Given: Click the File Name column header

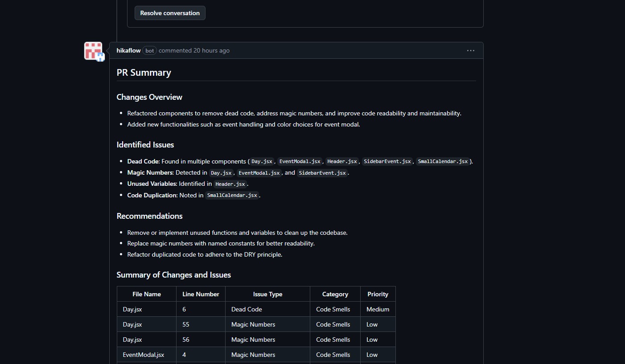Looking at the screenshot, I should coord(147,294).
